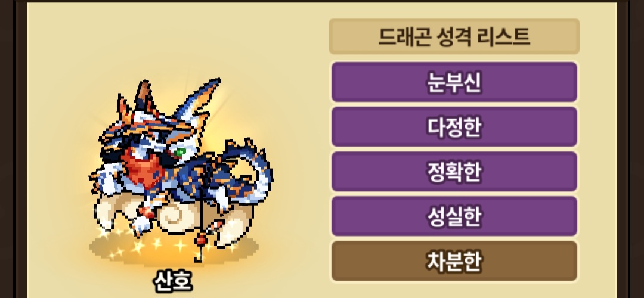Tap the hanging red tassel ornament
This screenshot has height=298, width=644.
tap(202, 240)
